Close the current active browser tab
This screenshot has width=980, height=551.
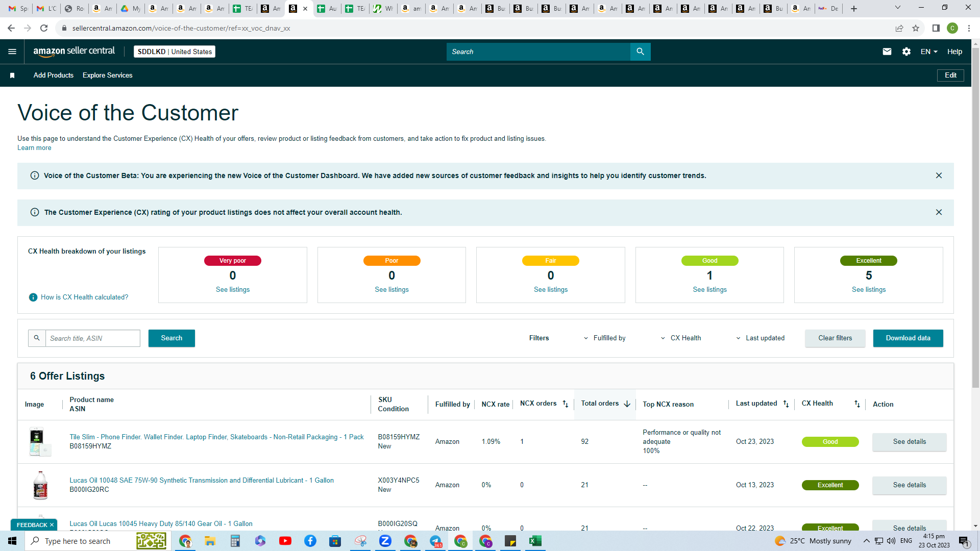305,9
